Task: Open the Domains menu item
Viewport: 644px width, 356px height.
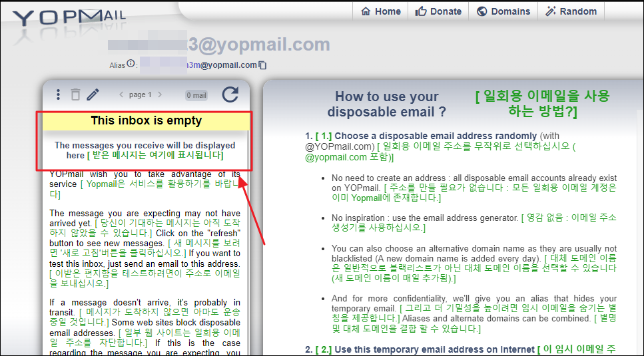Action: tap(503, 11)
